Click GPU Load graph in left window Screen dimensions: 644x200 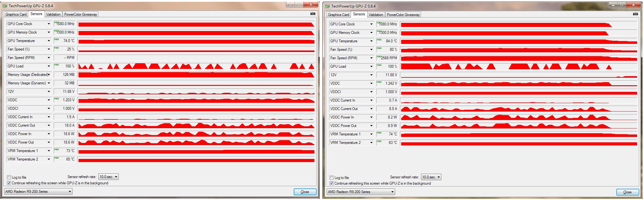coord(196,66)
